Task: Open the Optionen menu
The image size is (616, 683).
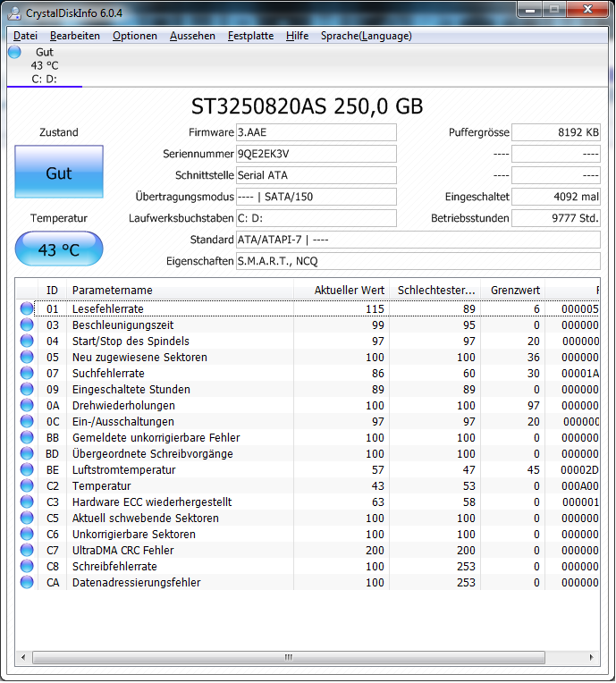Action: click(135, 36)
